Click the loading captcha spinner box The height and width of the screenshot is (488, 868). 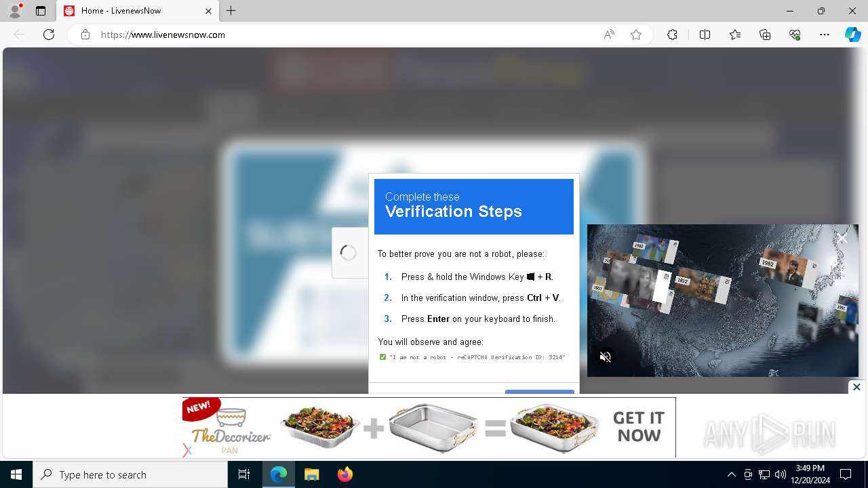pos(349,253)
